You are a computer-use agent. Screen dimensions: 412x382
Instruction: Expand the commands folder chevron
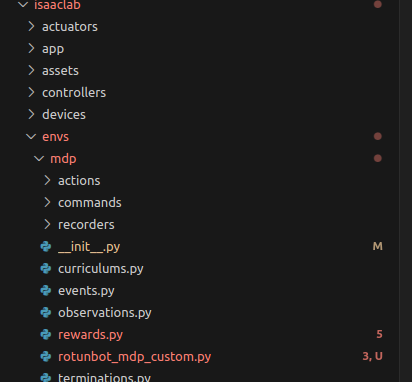47,202
